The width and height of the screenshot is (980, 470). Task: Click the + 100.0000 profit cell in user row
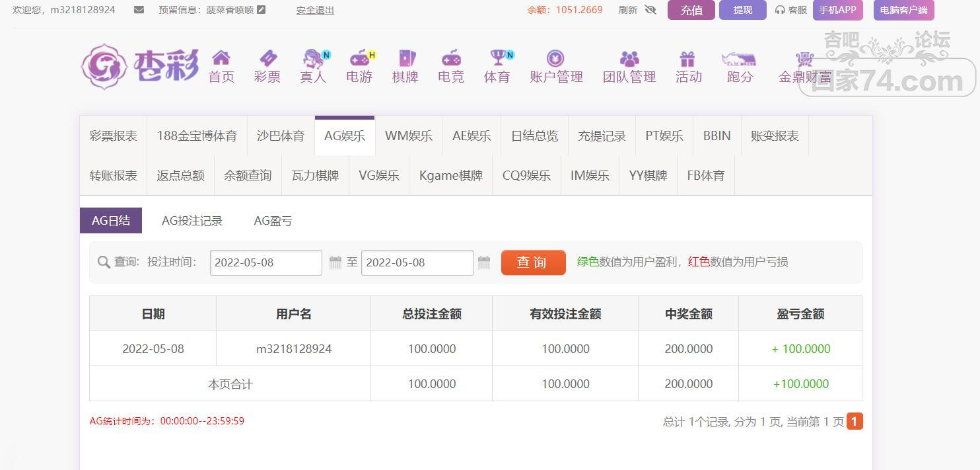click(x=800, y=349)
